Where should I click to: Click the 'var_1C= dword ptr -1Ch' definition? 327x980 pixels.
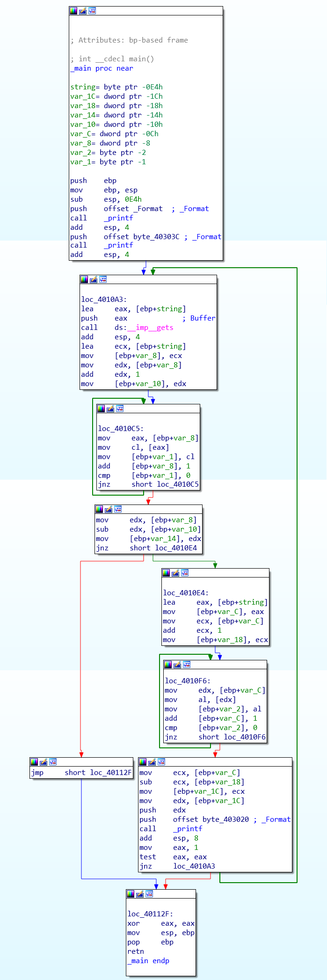coord(116,96)
